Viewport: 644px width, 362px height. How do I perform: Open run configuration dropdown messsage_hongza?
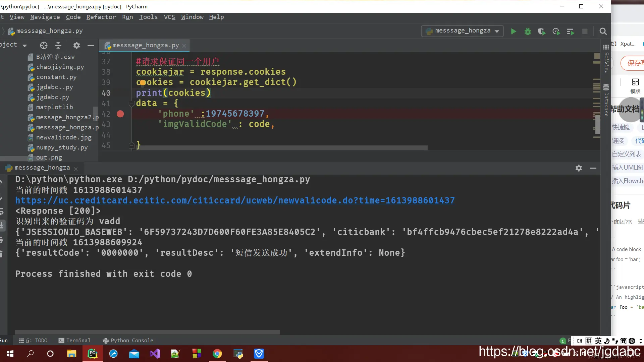click(462, 31)
